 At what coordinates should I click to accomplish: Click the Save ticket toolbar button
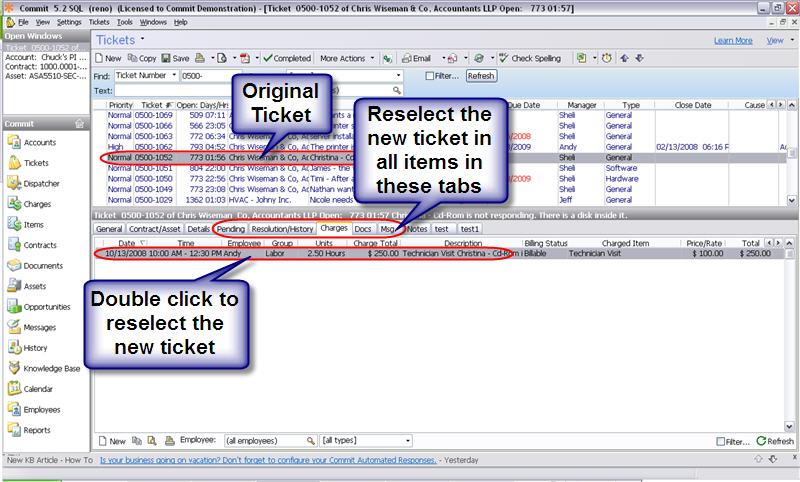tap(174, 59)
